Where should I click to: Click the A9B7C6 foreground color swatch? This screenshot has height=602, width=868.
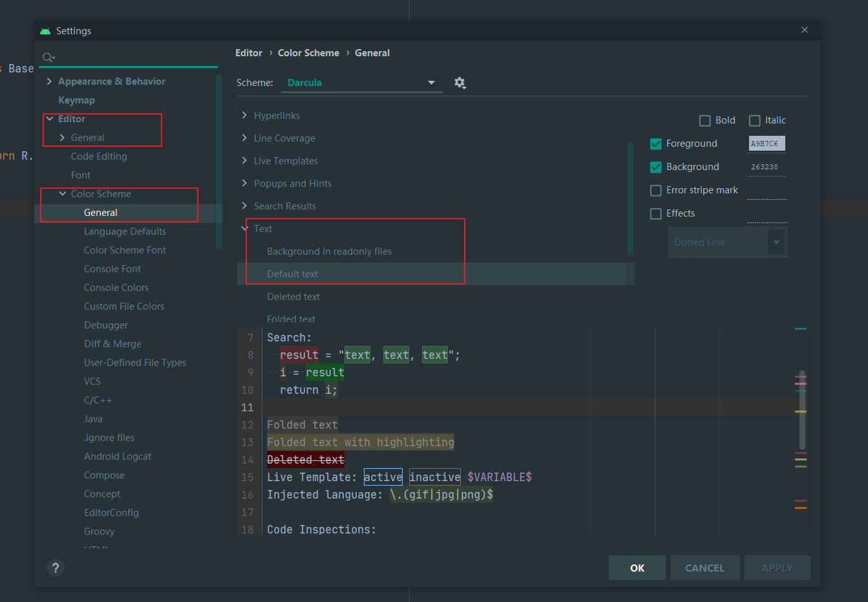coord(767,144)
